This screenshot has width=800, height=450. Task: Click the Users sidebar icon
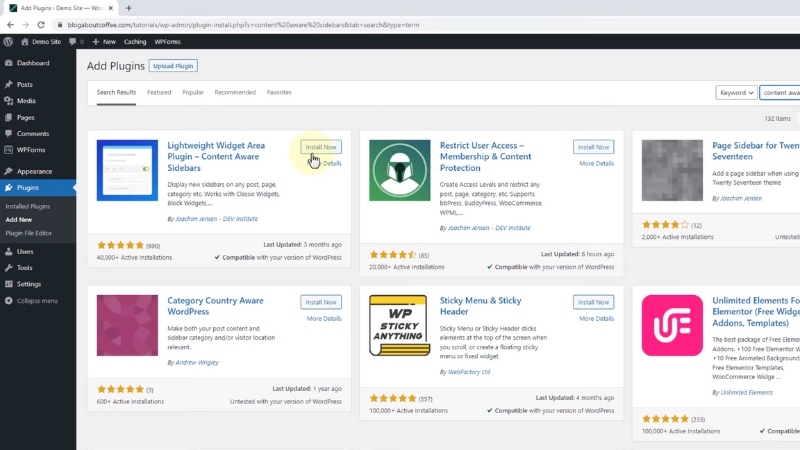click(x=9, y=252)
